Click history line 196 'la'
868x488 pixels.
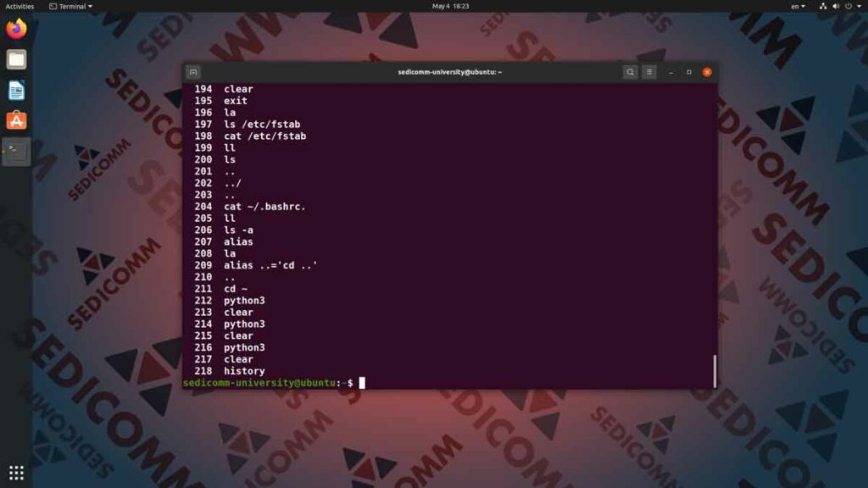coord(214,113)
